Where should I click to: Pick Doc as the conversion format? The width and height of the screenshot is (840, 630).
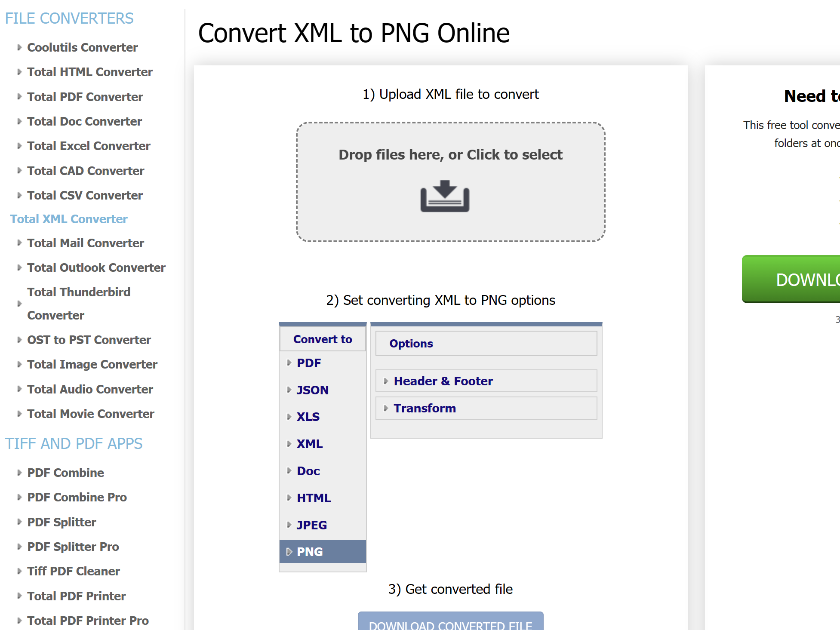[308, 471]
